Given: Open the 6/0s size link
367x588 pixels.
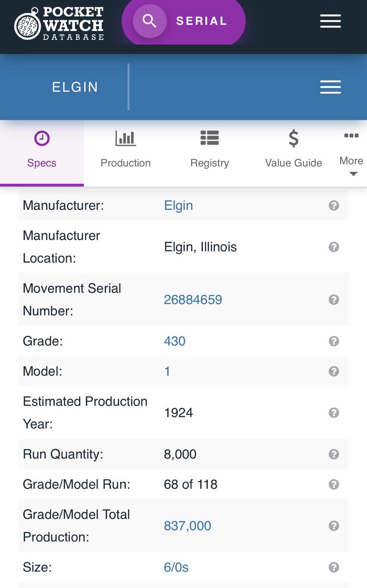Looking at the screenshot, I should coord(176,567).
